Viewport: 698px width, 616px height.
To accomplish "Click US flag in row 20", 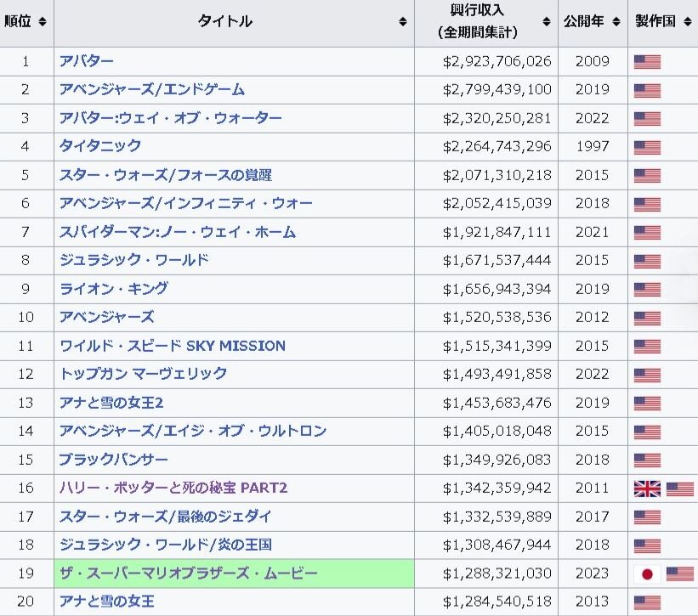I will click(x=647, y=602).
